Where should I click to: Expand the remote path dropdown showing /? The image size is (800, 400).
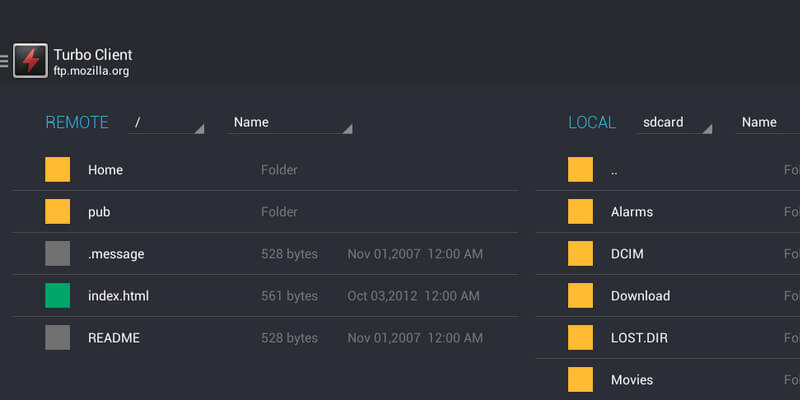click(167, 122)
